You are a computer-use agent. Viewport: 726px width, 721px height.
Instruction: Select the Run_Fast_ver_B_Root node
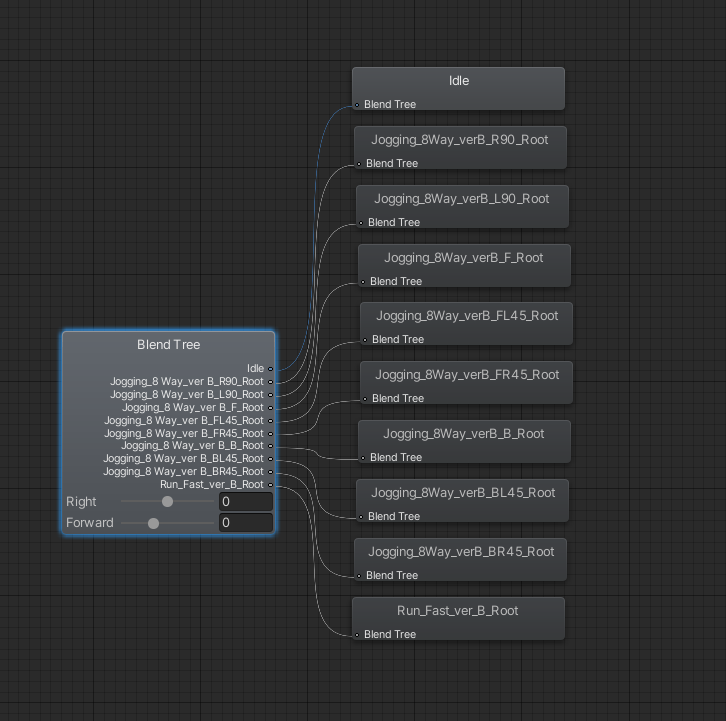tap(458, 619)
